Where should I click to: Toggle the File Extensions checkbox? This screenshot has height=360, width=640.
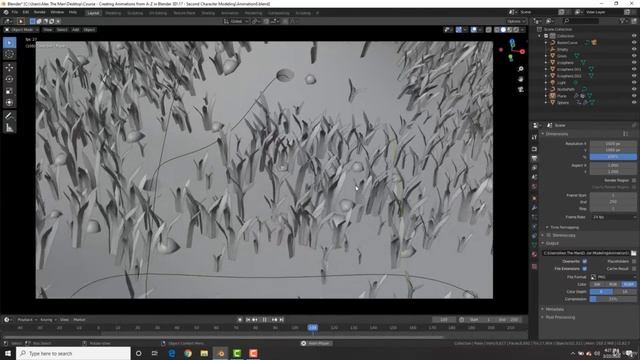(584, 269)
